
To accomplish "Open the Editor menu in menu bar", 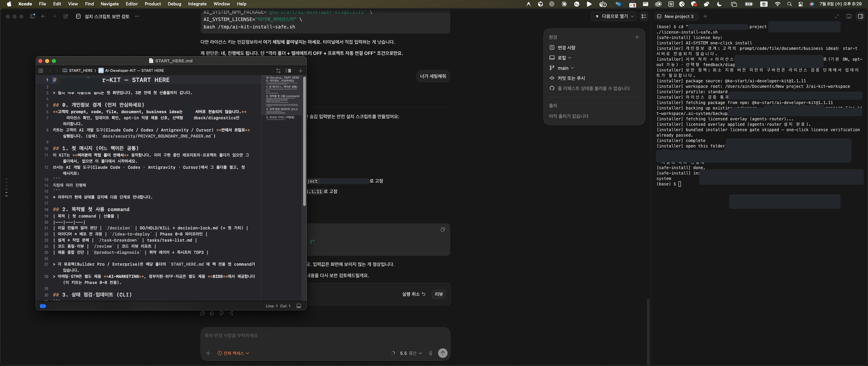I will click(x=132, y=4).
